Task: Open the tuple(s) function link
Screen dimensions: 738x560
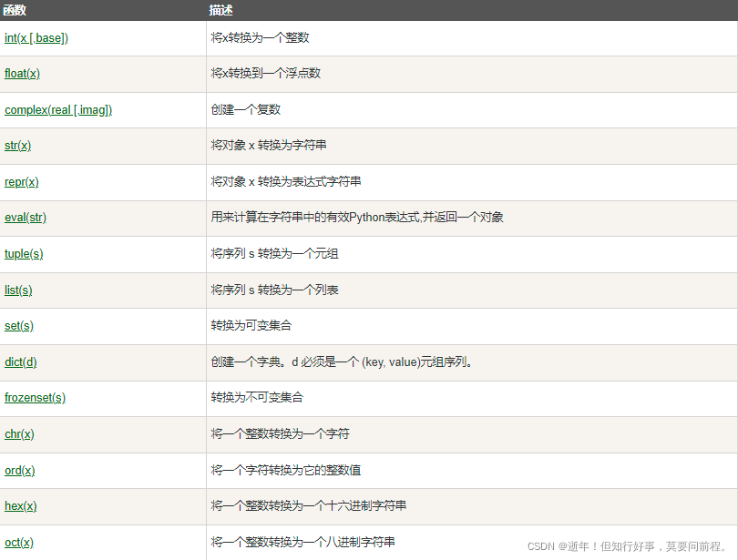Action: (23, 254)
